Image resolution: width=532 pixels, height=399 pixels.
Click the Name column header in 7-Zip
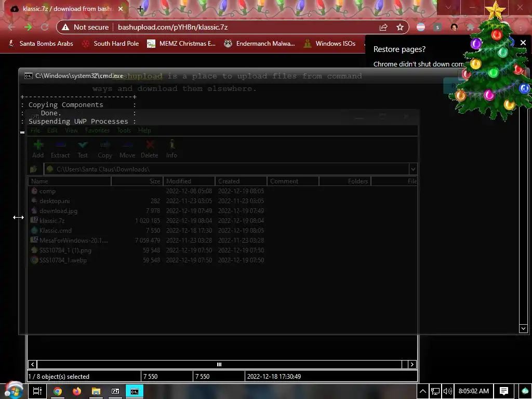pos(70,181)
